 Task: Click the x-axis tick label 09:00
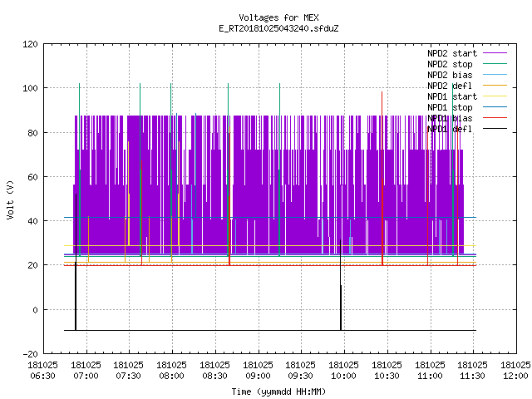coord(258,376)
